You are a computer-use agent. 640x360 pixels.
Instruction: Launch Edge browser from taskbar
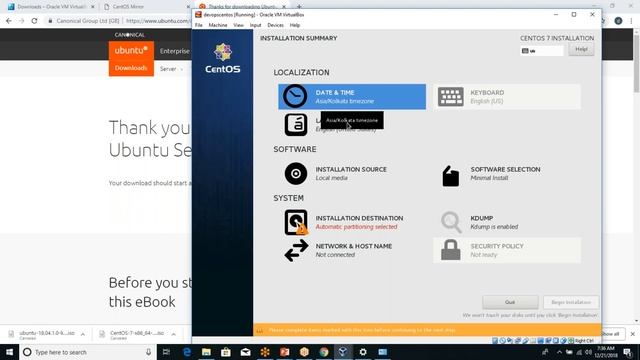[x=187, y=352]
